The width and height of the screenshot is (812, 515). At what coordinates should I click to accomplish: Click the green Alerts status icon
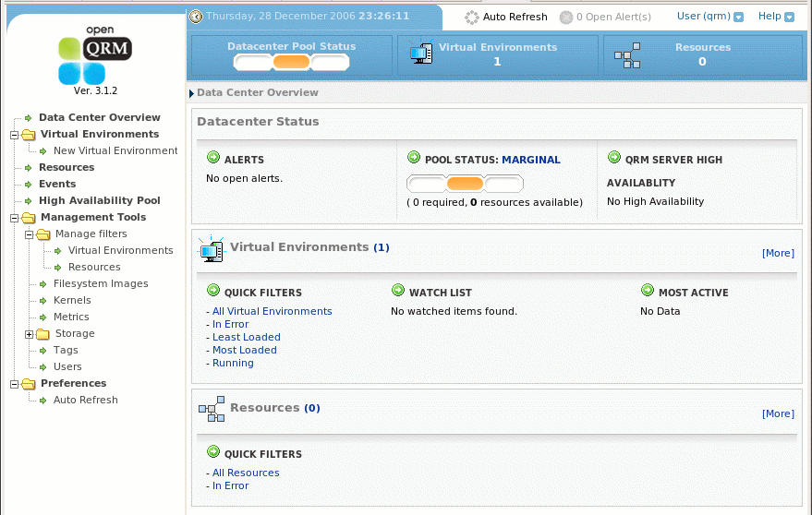pyautogui.click(x=213, y=159)
